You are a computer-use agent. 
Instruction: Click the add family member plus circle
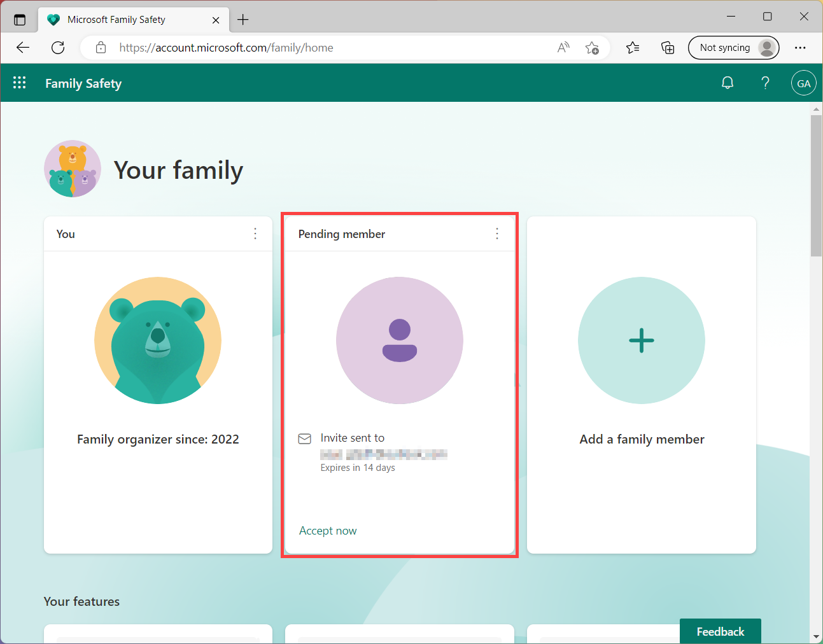(642, 340)
